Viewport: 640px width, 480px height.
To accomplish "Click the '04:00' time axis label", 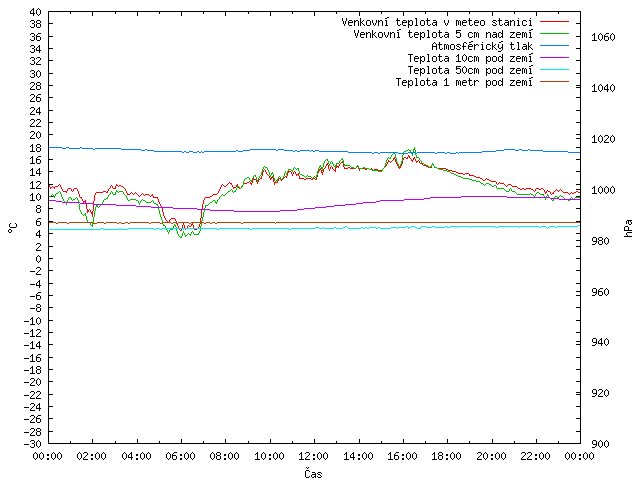I will click(136, 456).
